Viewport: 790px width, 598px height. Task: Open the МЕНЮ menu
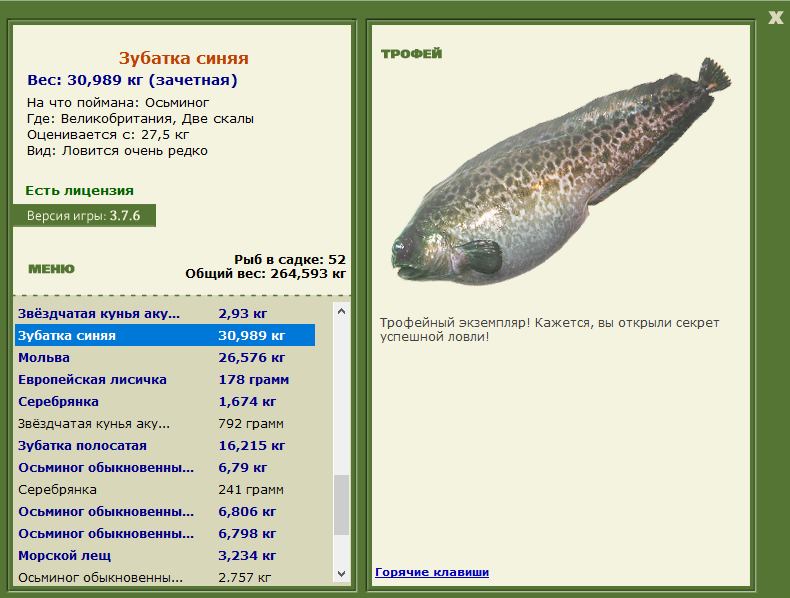[x=51, y=269]
